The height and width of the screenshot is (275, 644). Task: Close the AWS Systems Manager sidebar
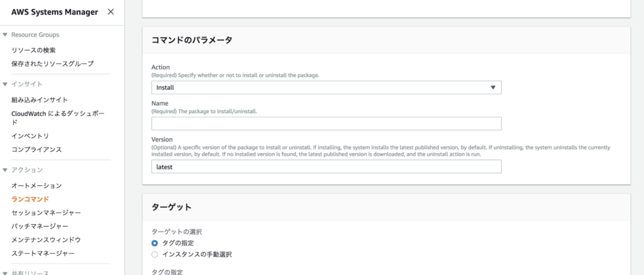(x=111, y=12)
